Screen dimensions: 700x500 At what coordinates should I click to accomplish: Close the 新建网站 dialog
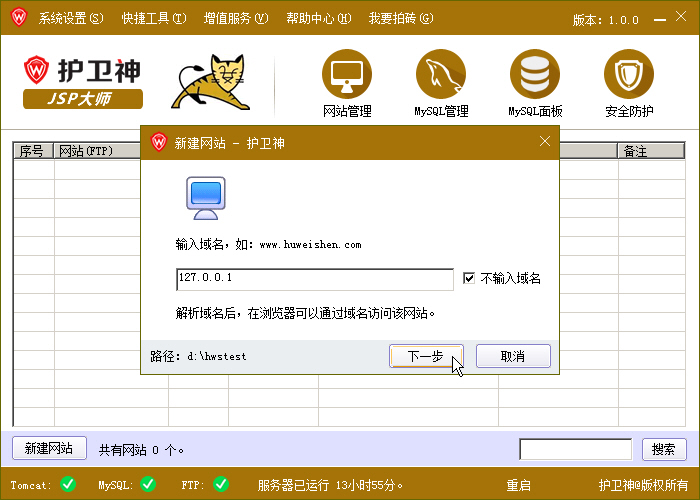click(x=545, y=142)
